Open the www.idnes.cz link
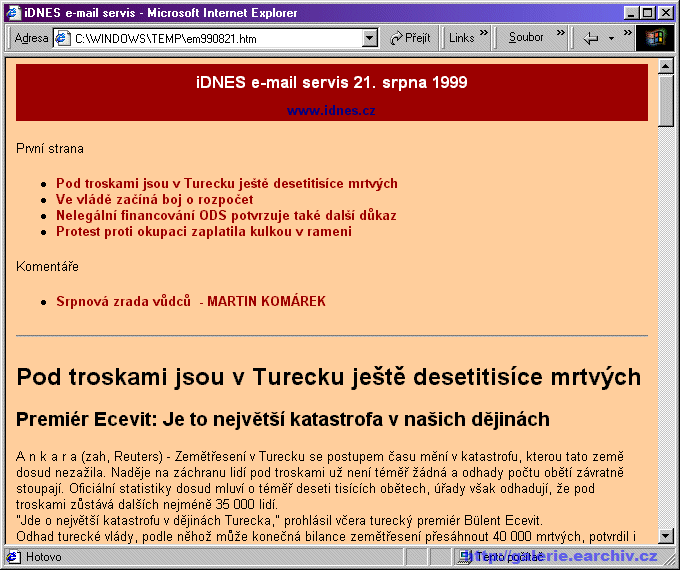 331,110
